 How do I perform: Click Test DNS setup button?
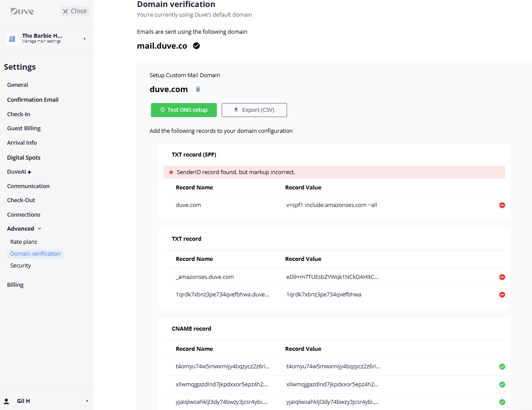click(x=184, y=110)
